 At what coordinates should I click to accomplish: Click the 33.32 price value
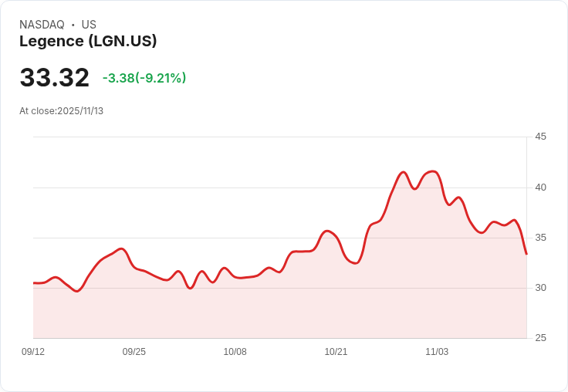[x=54, y=78]
